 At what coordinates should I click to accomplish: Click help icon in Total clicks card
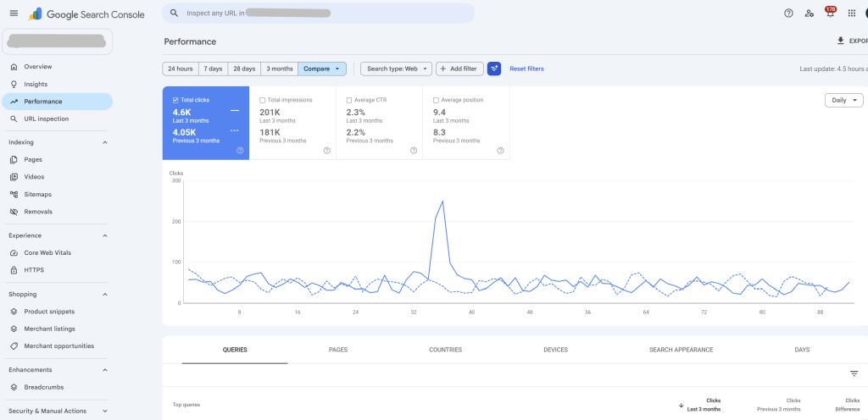(240, 151)
